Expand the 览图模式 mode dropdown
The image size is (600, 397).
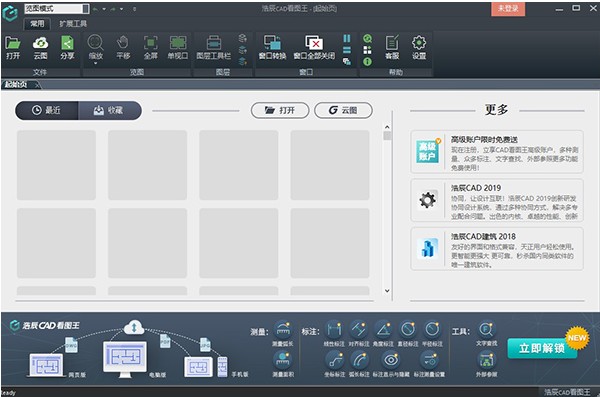[86, 8]
